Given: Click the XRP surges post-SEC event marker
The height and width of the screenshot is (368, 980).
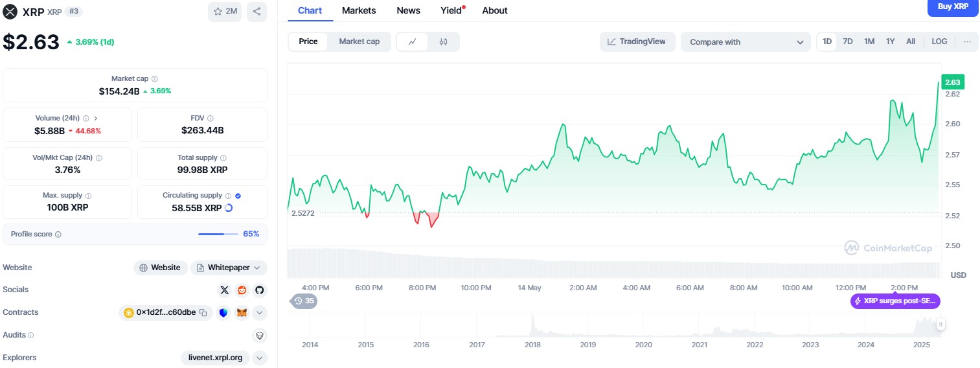Looking at the screenshot, I should [895, 301].
